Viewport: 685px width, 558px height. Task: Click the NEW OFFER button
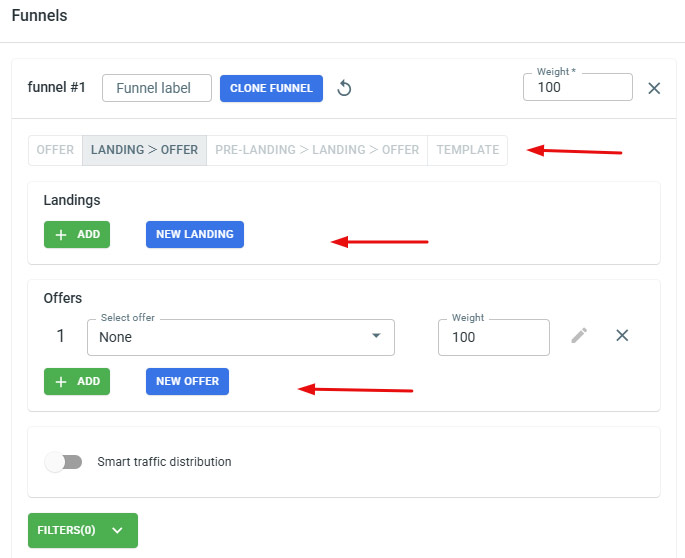pos(187,381)
